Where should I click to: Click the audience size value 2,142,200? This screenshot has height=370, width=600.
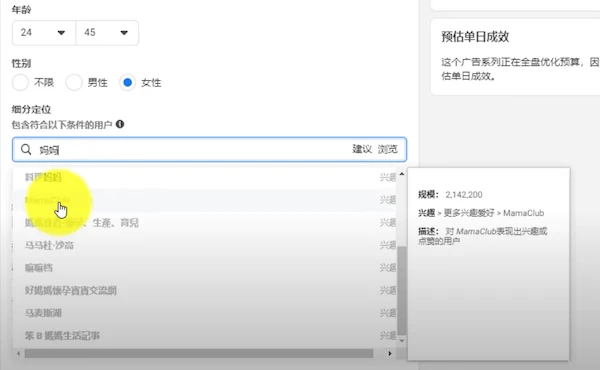point(464,195)
